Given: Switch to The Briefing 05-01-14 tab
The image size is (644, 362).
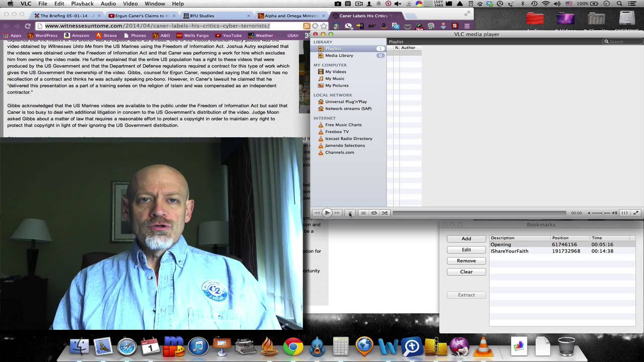Looking at the screenshot, I should 67,16.
